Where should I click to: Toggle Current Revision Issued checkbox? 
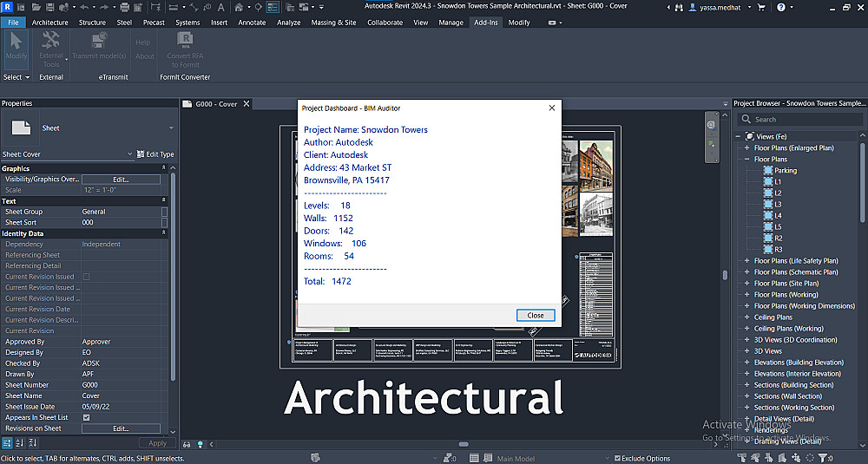pyautogui.click(x=86, y=277)
